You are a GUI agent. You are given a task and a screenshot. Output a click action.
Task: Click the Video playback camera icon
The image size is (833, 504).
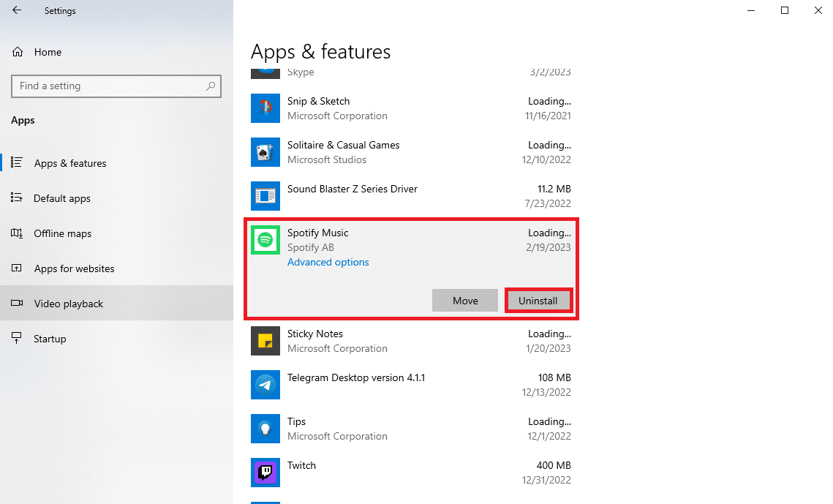17,304
